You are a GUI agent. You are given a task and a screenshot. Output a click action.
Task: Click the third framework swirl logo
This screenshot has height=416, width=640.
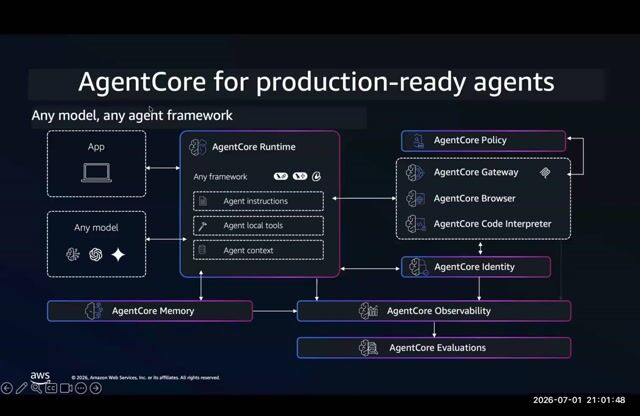316,176
